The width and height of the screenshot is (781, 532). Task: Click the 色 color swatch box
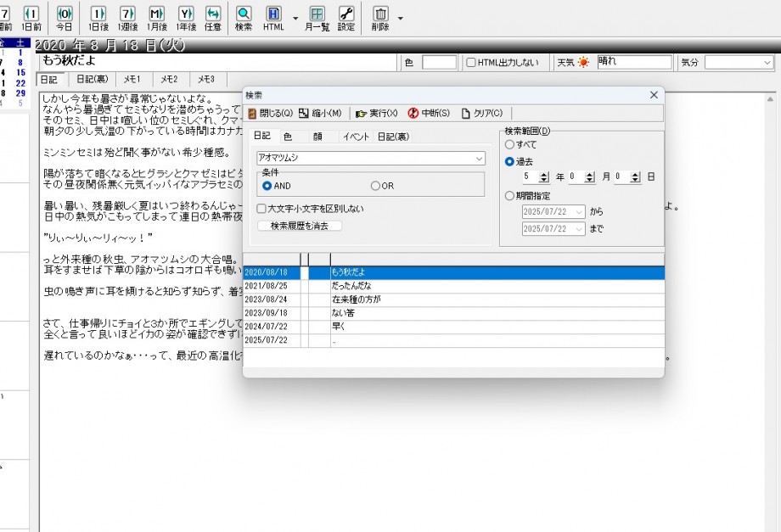pos(440,62)
